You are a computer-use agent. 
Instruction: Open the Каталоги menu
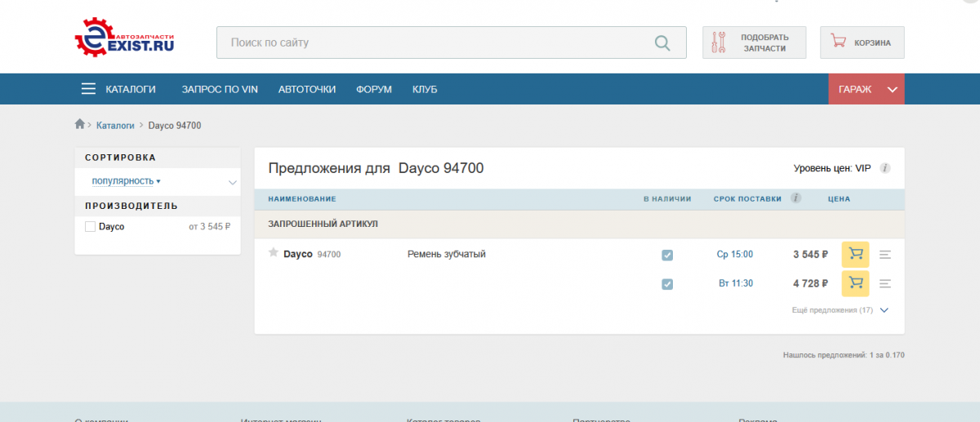click(131, 89)
